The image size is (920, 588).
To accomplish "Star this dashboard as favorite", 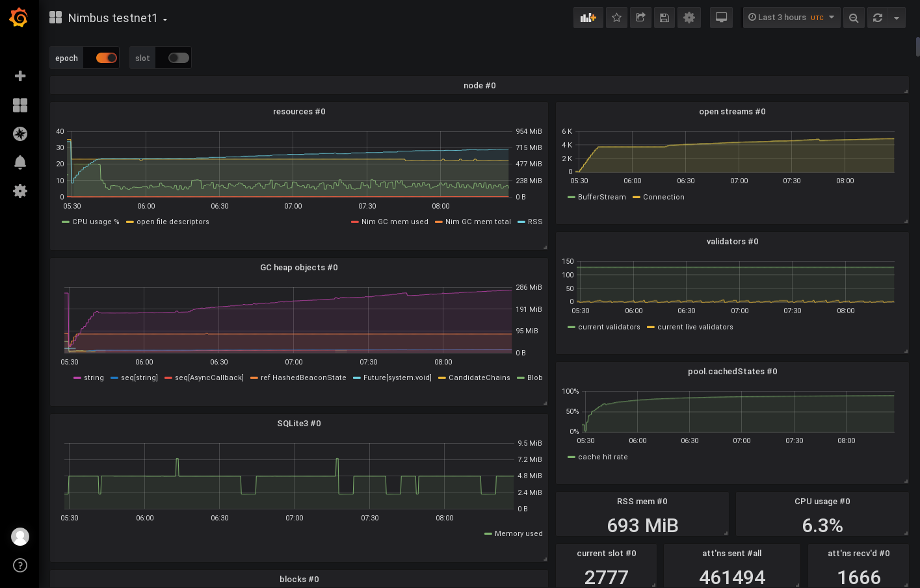I will tap(616, 18).
